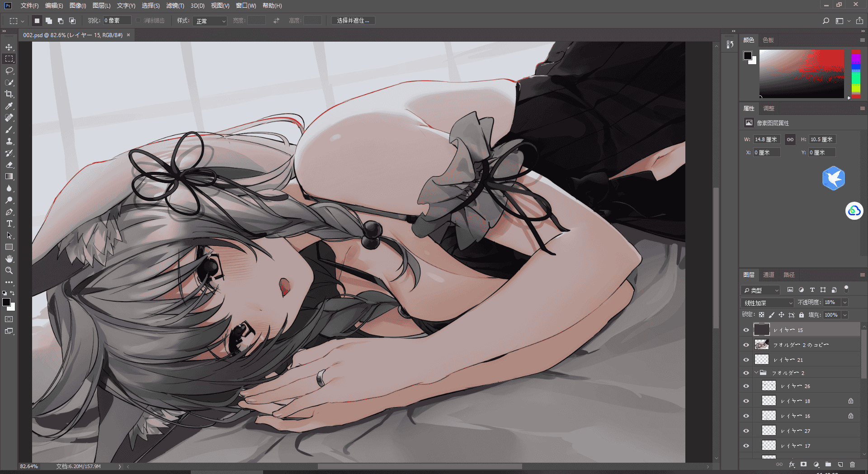Viewport: 868px width, 474px height.
Task: Collapse the フォルダー 2 group
Action: 756,373
